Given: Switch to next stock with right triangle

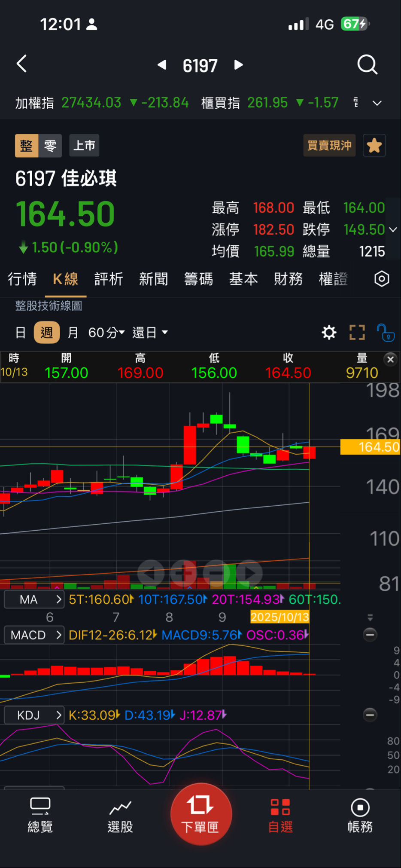Looking at the screenshot, I should click(239, 65).
